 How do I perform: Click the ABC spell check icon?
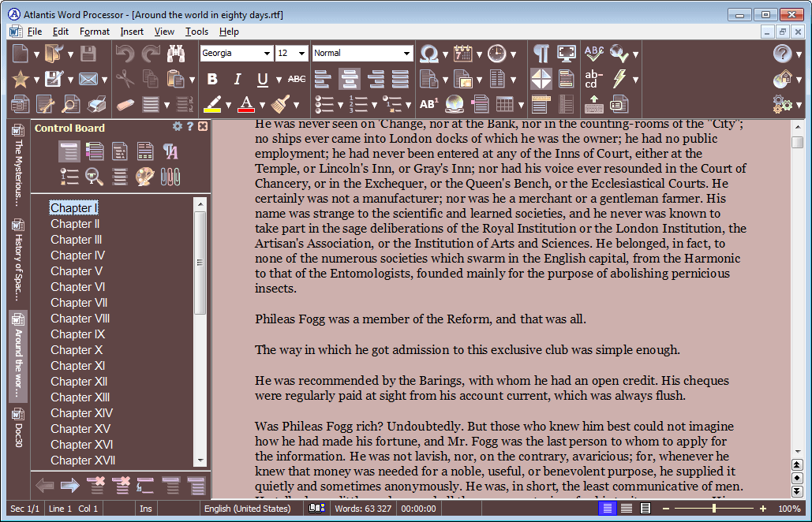594,54
